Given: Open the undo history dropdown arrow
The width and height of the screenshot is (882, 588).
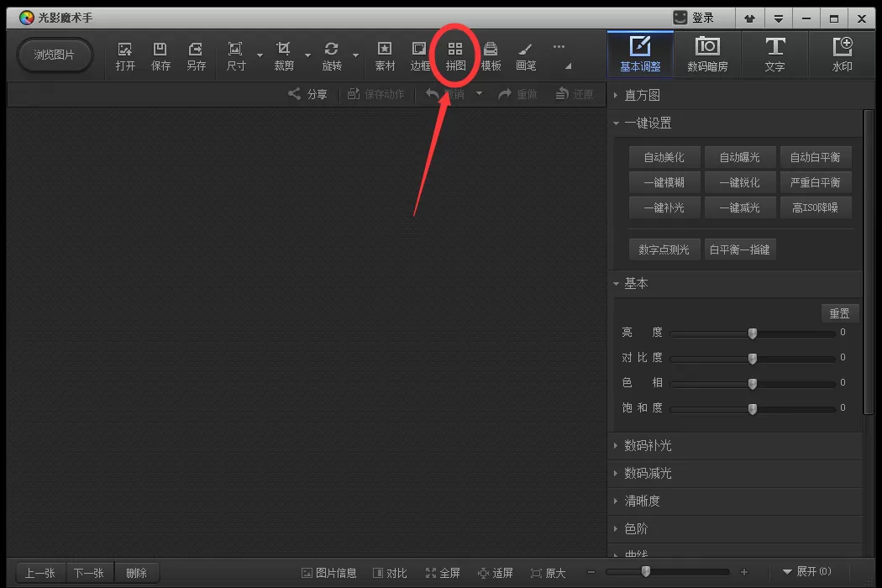Looking at the screenshot, I should (480, 93).
